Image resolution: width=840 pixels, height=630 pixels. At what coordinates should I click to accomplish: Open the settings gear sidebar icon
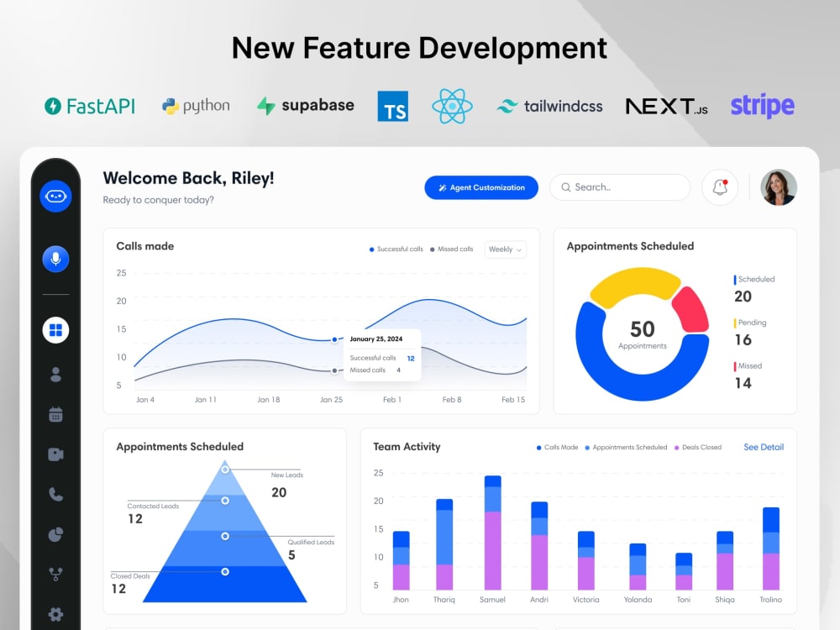click(x=55, y=614)
